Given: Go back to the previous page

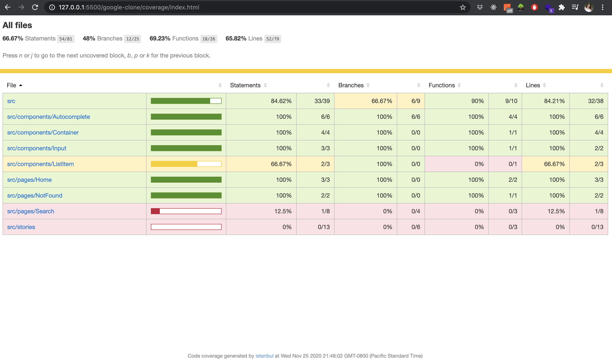Looking at the screenshot, I should (8, 7).
